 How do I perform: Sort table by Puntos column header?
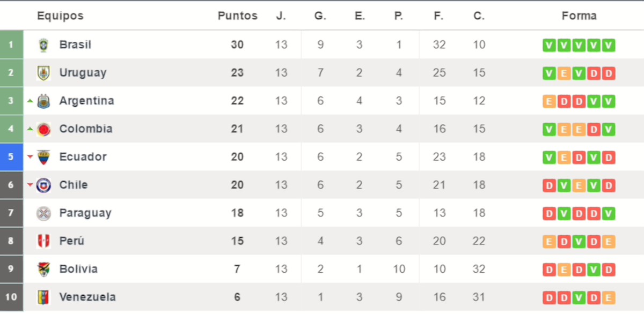point(237,16)
